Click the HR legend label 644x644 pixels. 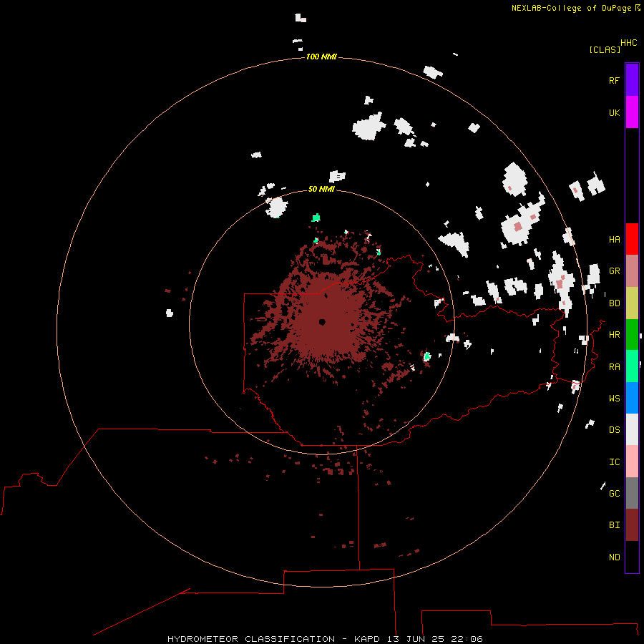click(614, 335)
